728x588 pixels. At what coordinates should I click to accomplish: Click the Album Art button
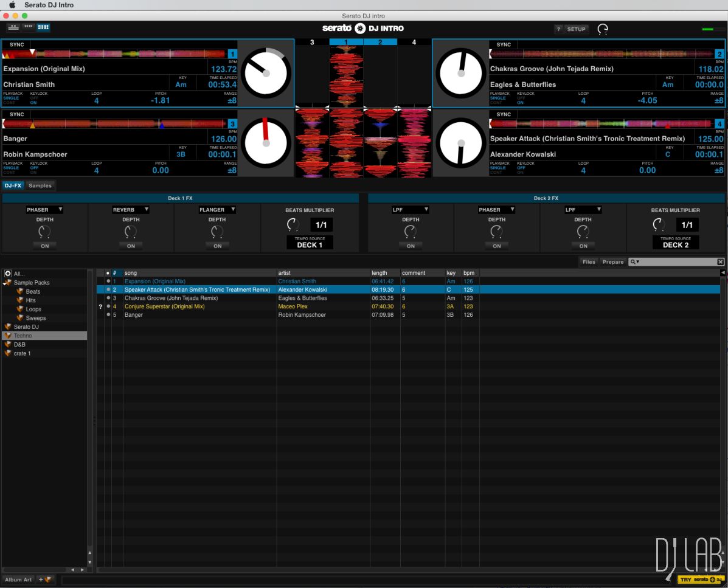18,579
